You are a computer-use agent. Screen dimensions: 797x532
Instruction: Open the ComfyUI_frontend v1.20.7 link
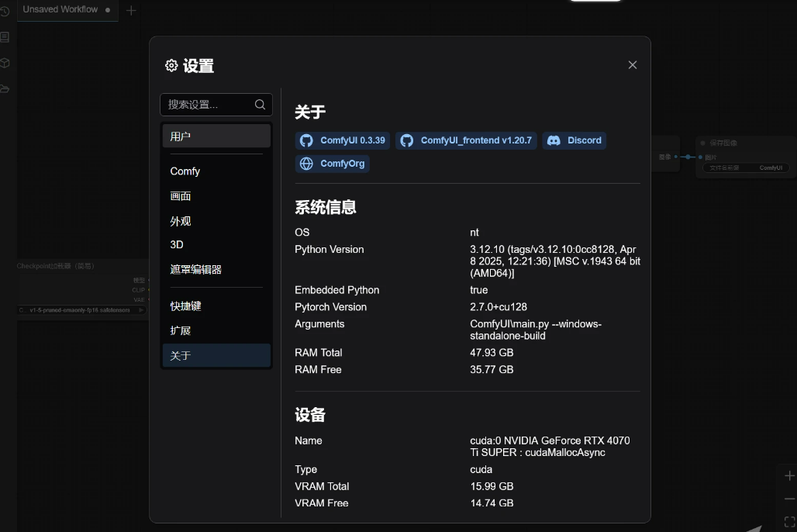(466, 140)
